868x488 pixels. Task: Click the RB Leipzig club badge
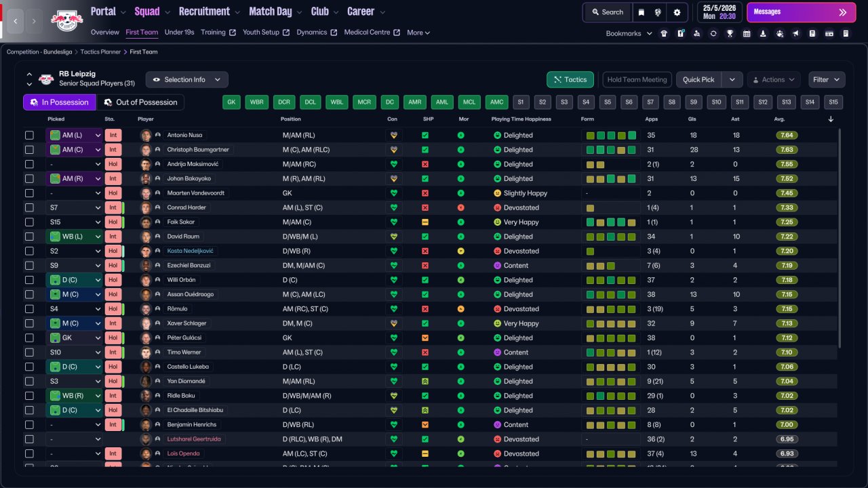pyautogui.click(x=66, y=20)
